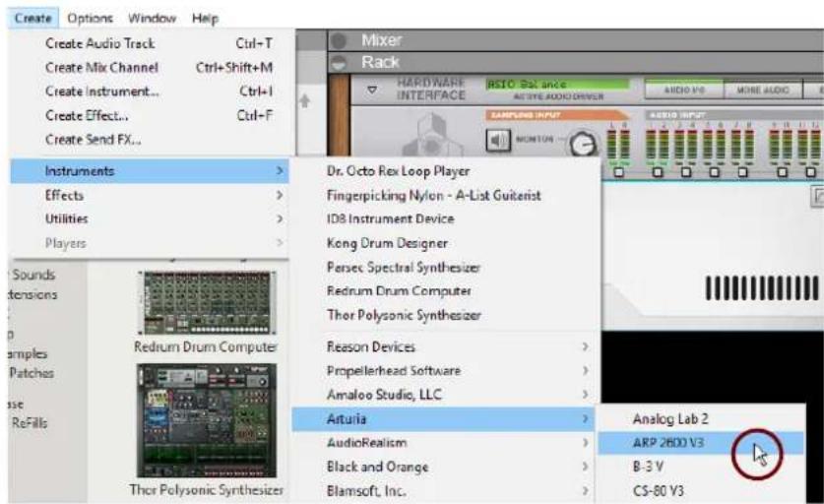Open the Help menu
Image resolution: width=824 pixels, height=504 pixels.
[205, 19]
